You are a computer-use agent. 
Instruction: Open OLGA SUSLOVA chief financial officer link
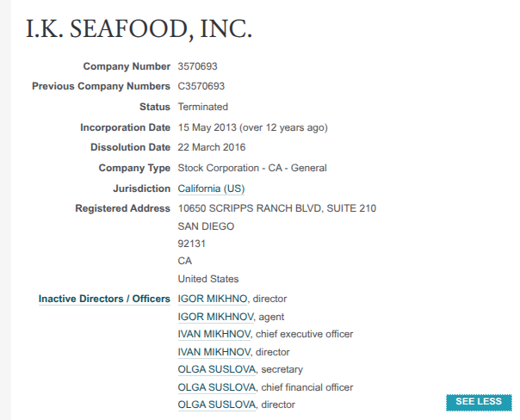217,387
